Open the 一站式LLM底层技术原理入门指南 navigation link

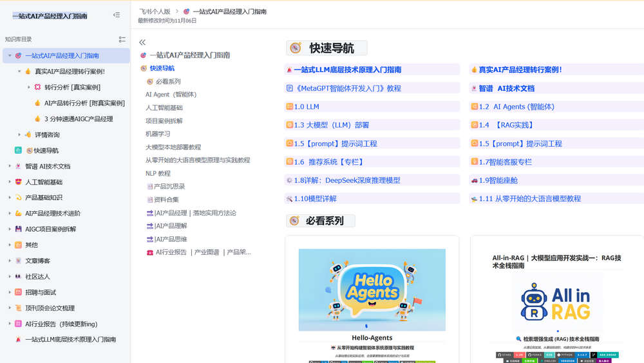pyautogui.click(x=348, y=70)
